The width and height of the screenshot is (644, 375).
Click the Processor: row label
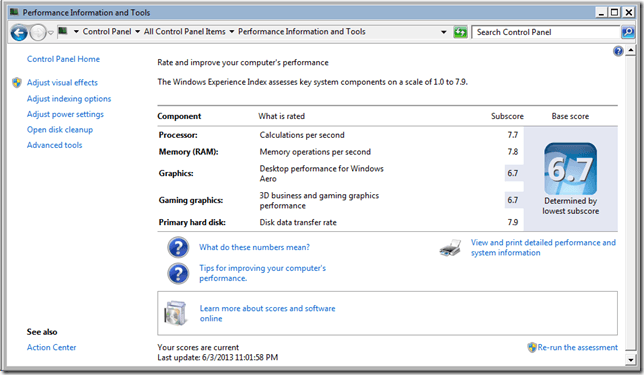178,135
